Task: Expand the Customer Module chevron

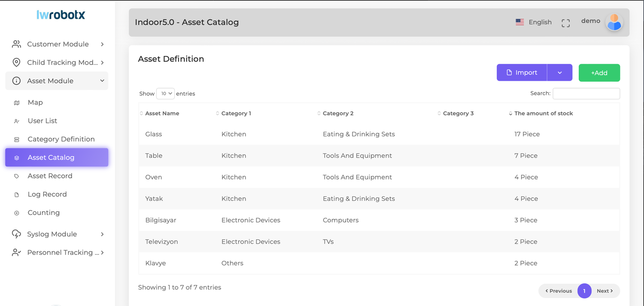Action: pyautogui.click(x=102, y=44)
